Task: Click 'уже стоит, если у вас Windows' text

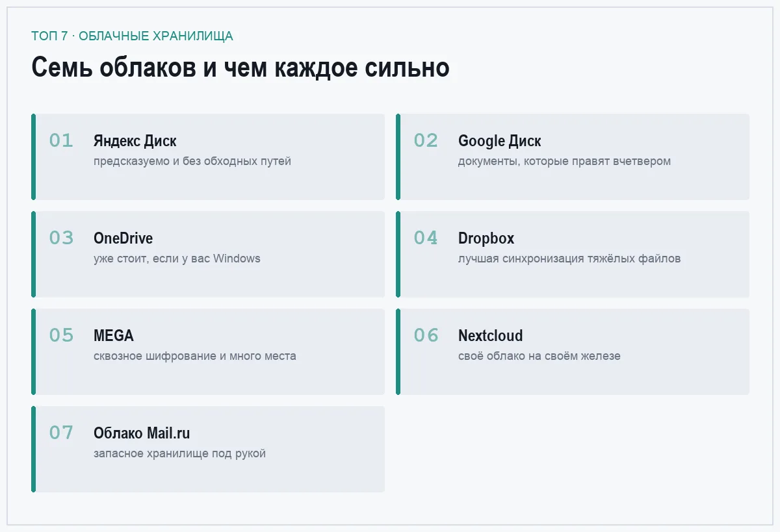Action: pyautogui.click(x=177, y=259)
